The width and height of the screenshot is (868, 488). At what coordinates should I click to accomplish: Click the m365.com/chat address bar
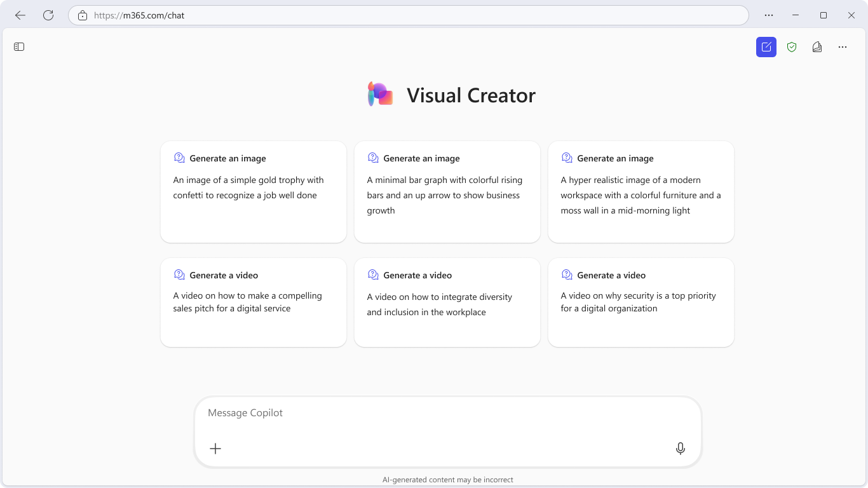[407, 15]
